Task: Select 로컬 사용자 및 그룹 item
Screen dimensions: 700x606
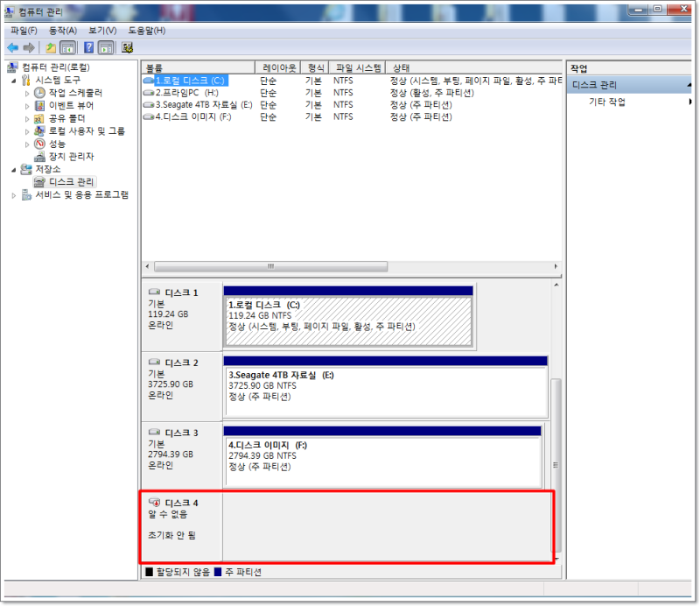Action: 87,131
